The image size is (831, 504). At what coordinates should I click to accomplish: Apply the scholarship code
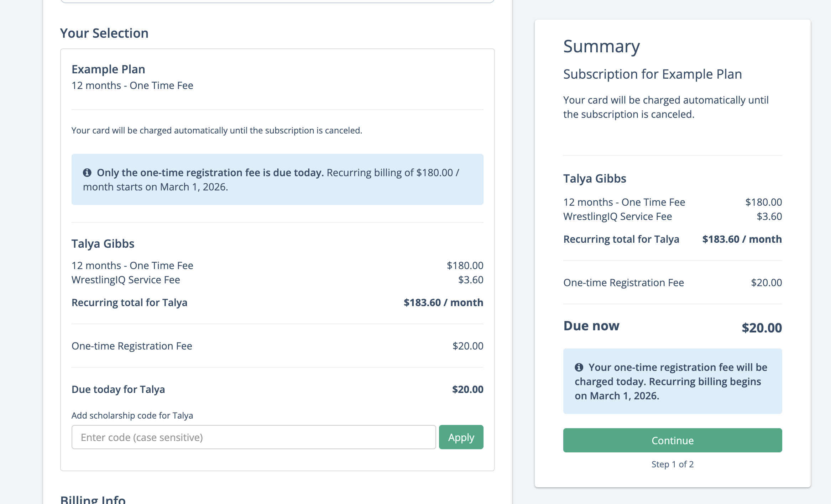[461, 437]
